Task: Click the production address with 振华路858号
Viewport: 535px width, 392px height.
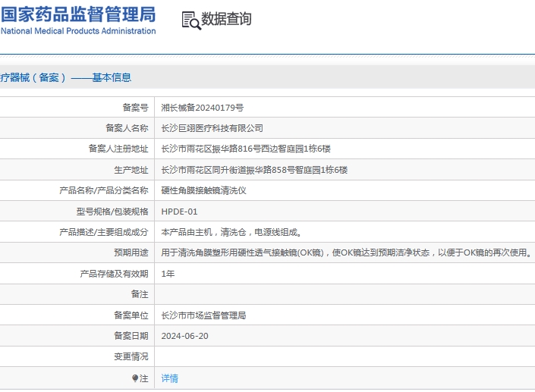Action: [x=254, y=170]
